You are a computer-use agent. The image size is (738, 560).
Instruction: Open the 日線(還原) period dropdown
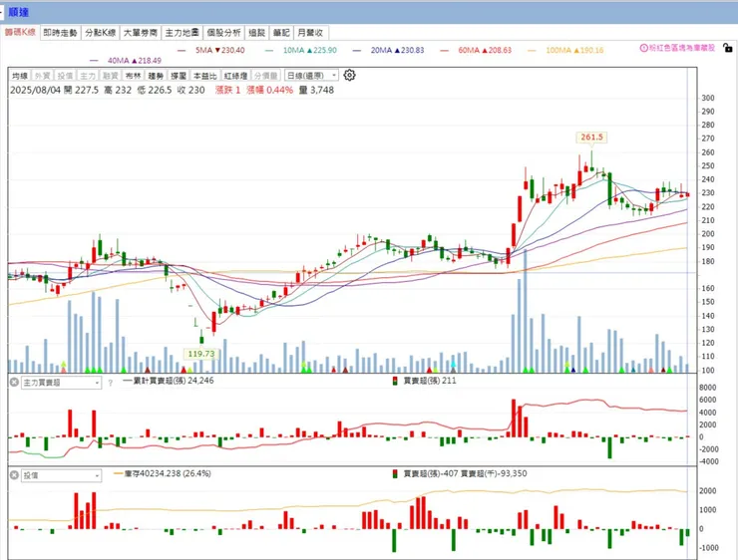[311, 75]
